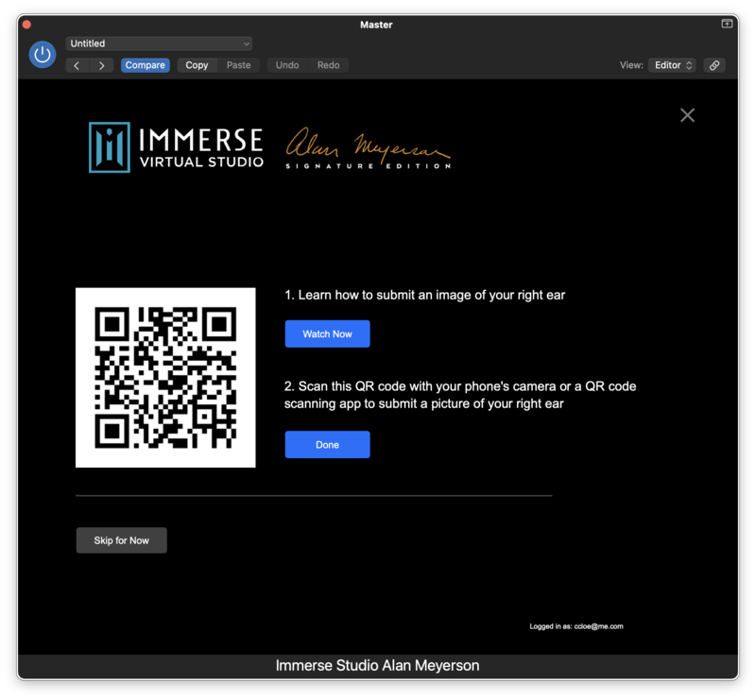Click the link chain icon
The height and width of the screenshot is (700, 756).
pos(714,65)
